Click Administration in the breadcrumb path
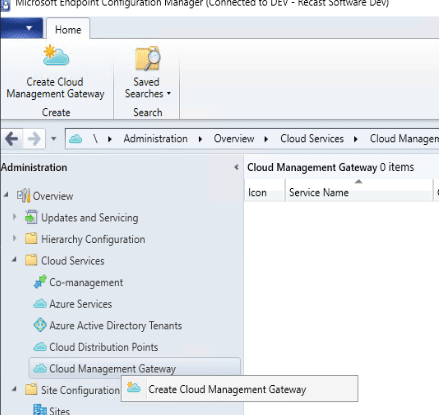Viewport: 439px width, 415px height. pos(155,139)
